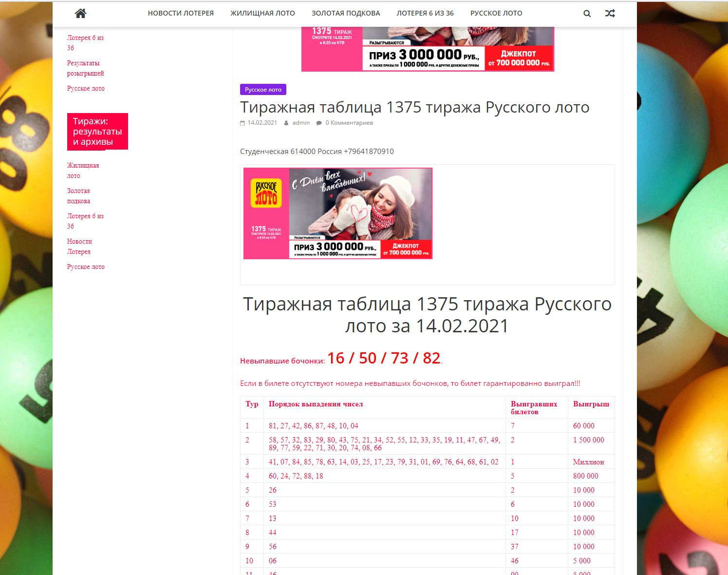Click the random post shuffle icon
This screenshot has height=575, width=728.
click(610, 14)
